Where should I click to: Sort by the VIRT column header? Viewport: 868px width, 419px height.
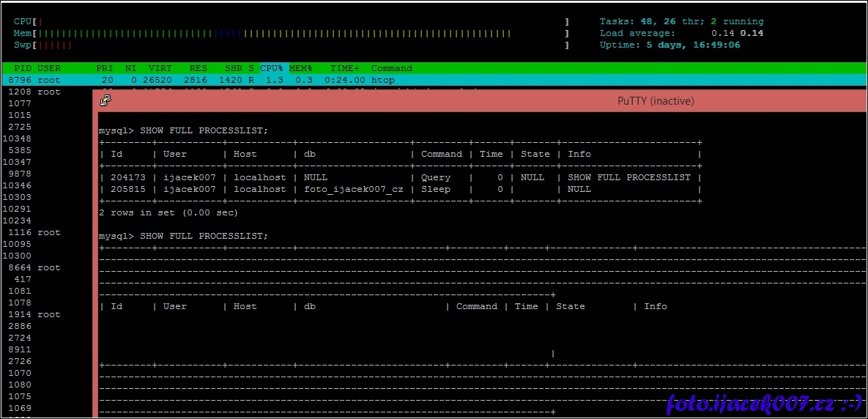[x=160, y=68]
